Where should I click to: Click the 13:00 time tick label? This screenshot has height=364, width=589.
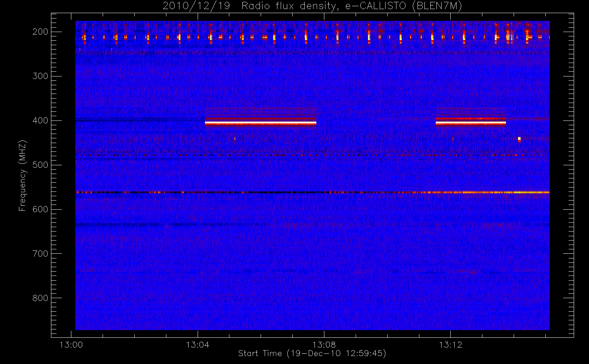tap(71, 345)
